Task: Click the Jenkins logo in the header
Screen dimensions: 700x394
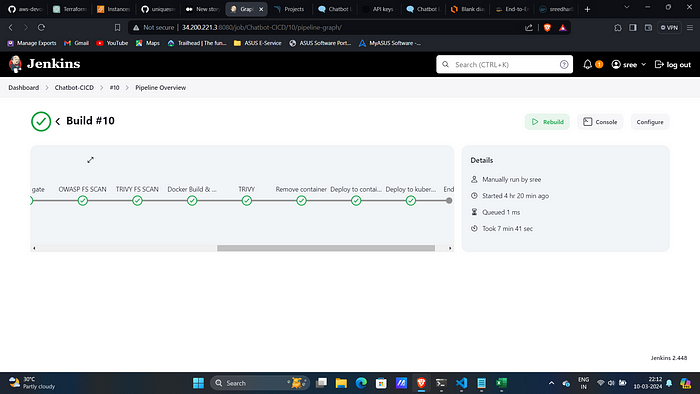Action: tap(44, 64)
